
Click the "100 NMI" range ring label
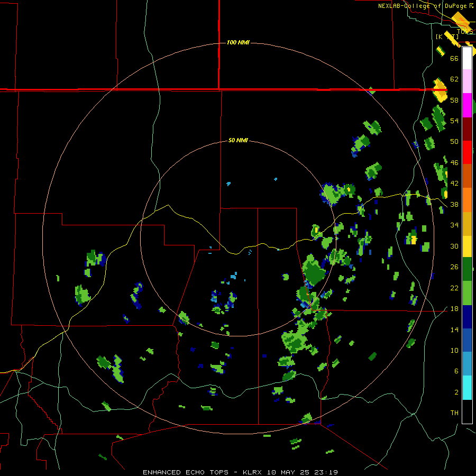click(x=238, y=42)
